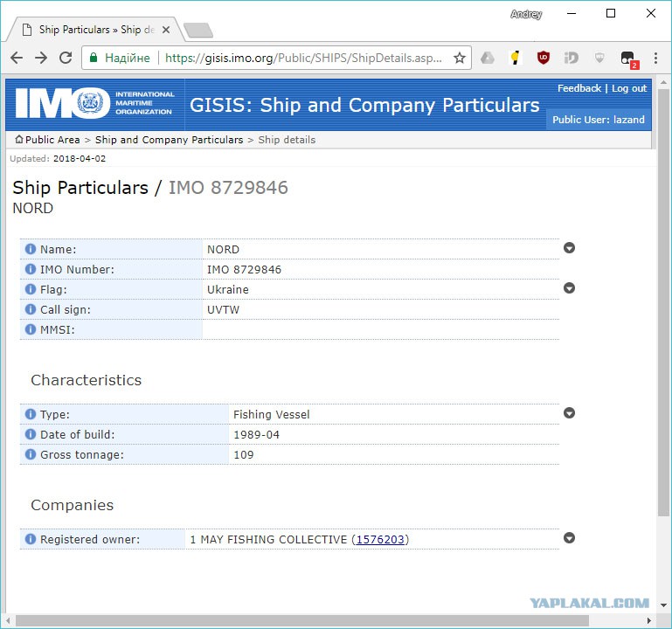The image size is (672, 629).
Task: Click the info icon beside Call sign
Action: (x=31, y=309)
